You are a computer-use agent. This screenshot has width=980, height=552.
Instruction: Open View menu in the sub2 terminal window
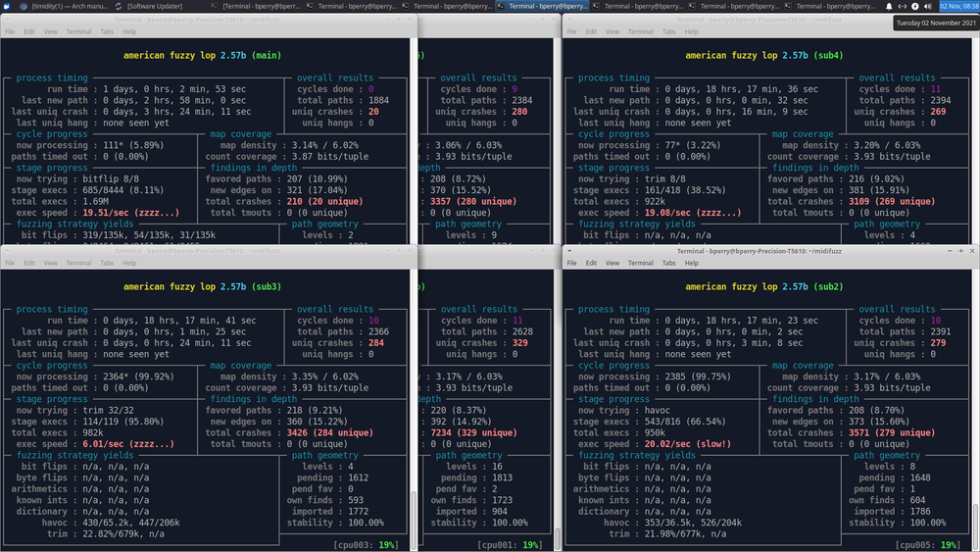pyautogui.click(x=612, y=263)
